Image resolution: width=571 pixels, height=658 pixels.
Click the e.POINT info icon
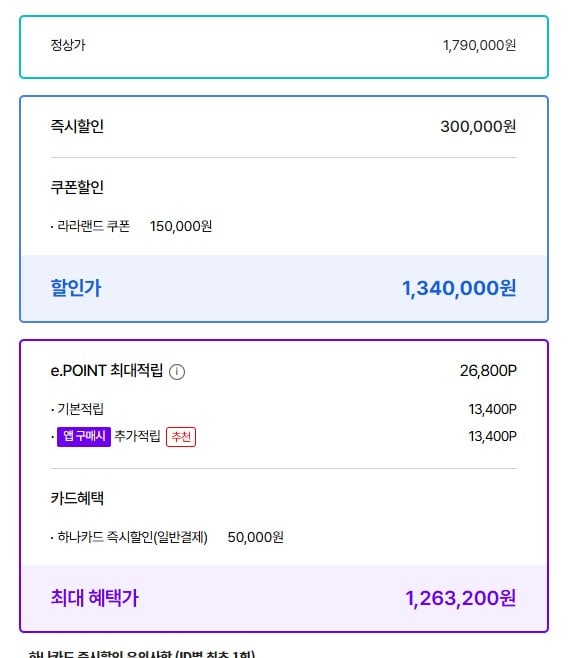tap(177, 372)
